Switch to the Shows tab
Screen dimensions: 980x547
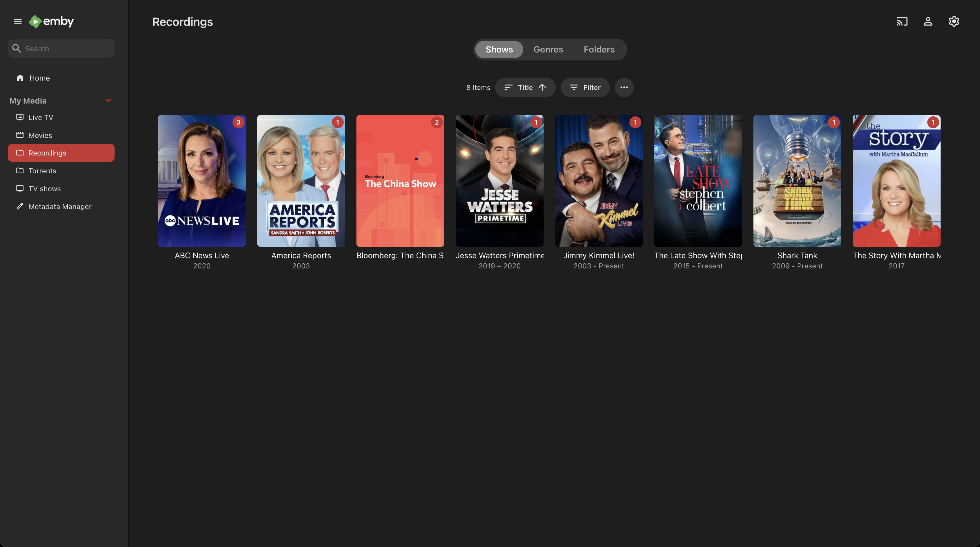[x=499, y=49]
